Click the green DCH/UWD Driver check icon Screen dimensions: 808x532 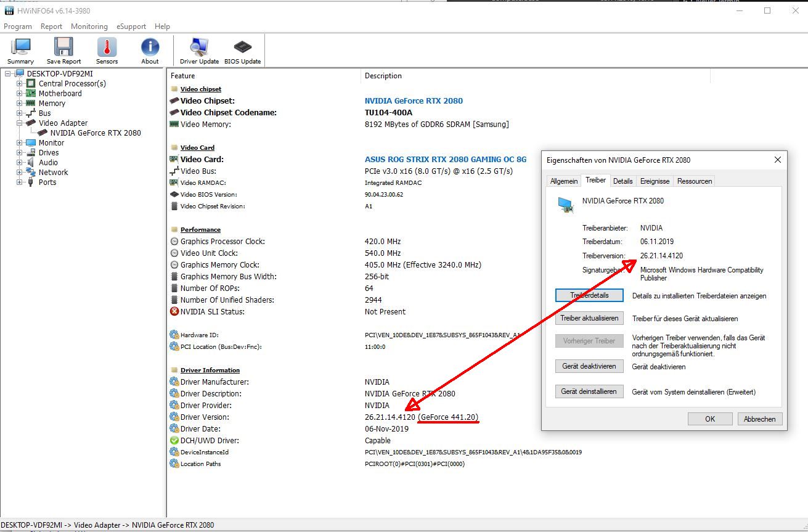click(174, 440)
